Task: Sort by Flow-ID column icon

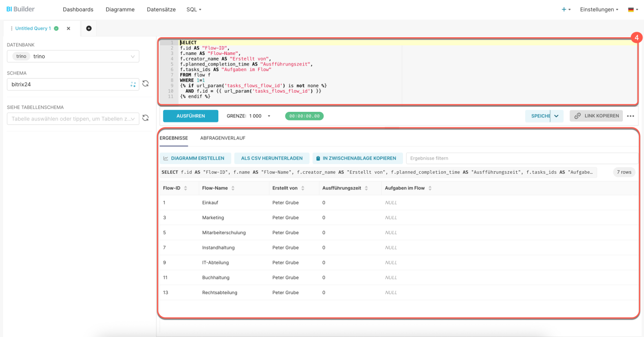Action: coord(186,188)
